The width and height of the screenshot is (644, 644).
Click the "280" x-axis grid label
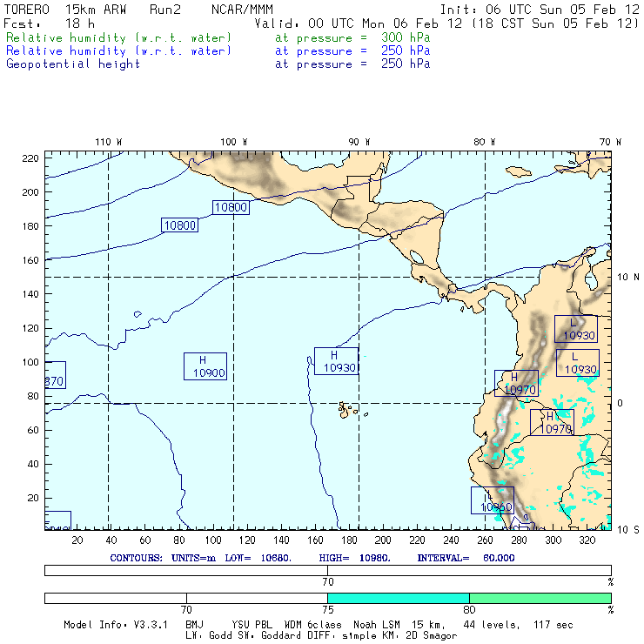coord(519,540)
